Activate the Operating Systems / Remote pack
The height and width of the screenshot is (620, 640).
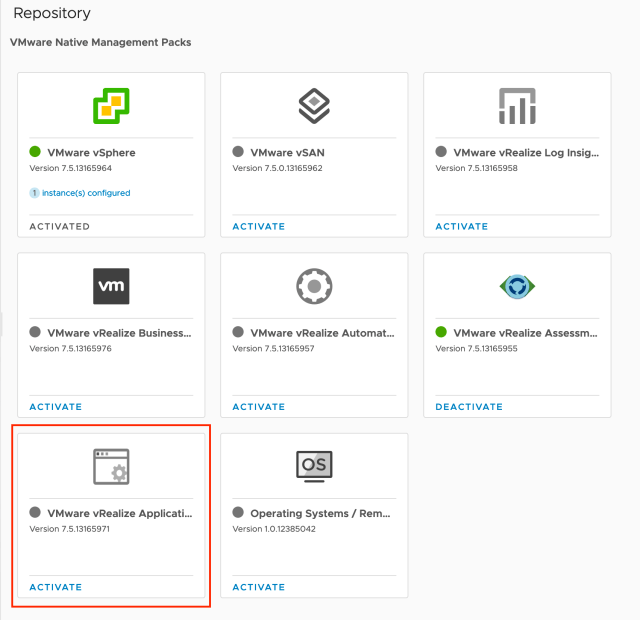coord(259,587)
